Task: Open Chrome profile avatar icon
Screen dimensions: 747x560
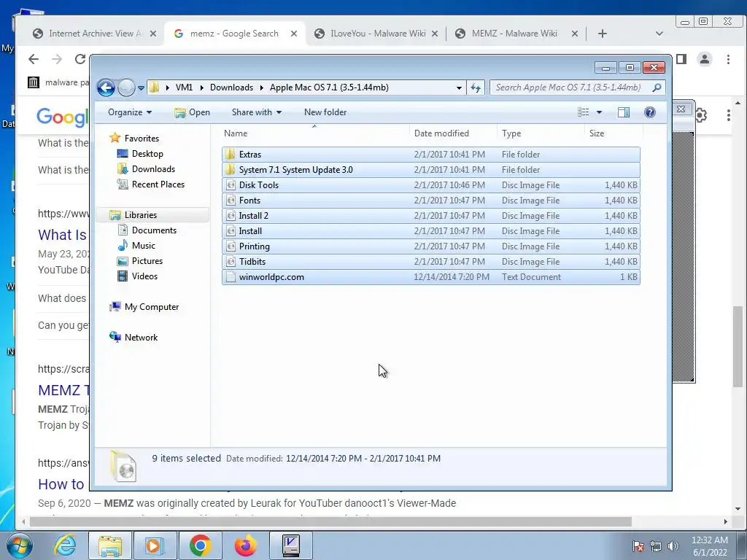Action: 705,59
